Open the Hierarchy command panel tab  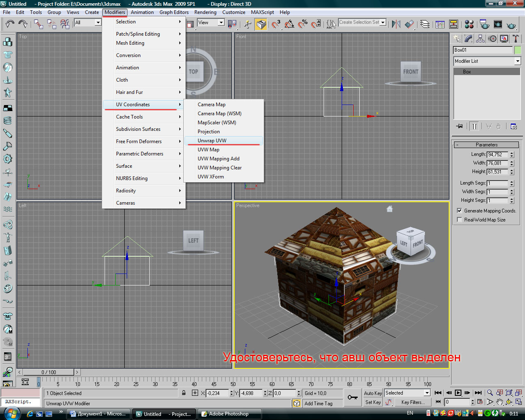coord(481,39)
